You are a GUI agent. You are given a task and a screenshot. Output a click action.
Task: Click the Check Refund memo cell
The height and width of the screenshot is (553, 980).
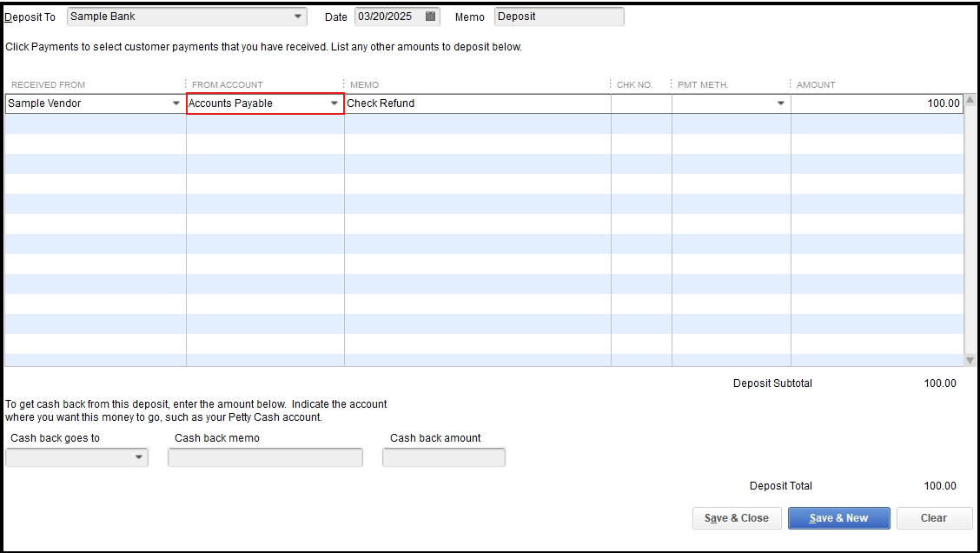(477, 103)
